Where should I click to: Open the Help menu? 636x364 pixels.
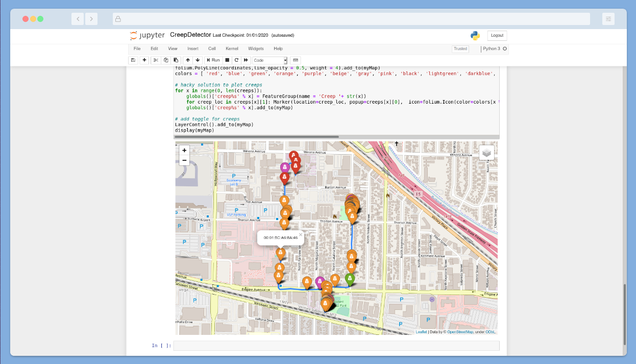[x=278, y=48]
